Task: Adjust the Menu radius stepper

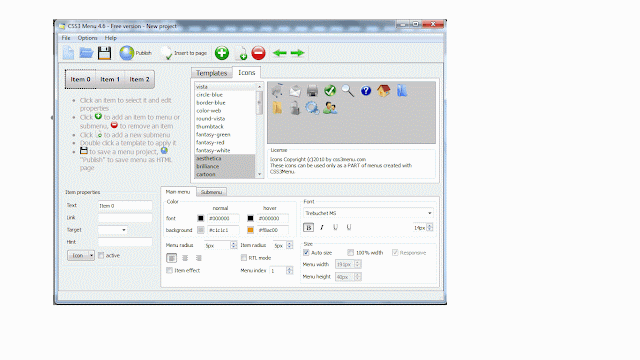Action: (233, 245)
